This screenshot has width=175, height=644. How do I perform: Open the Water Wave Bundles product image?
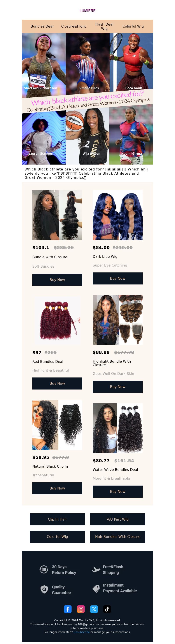pyautogui.click(x=117, y=428)
